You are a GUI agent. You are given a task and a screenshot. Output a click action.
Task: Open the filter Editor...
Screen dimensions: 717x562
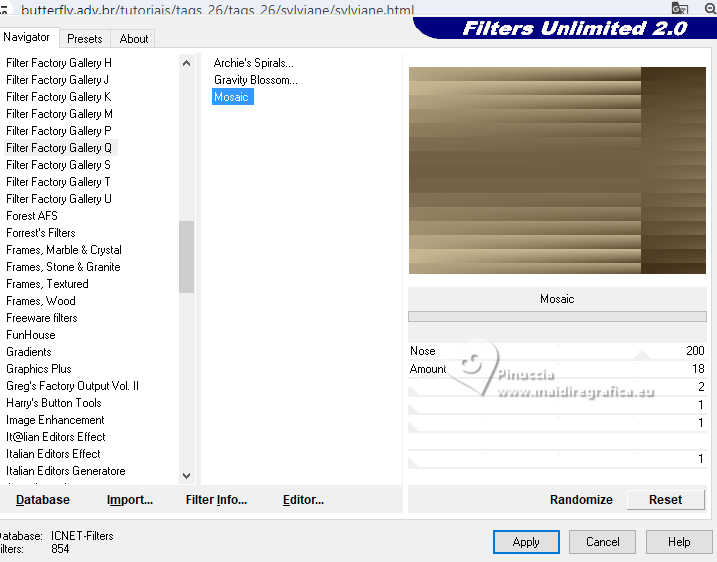[x=303, y=499]
